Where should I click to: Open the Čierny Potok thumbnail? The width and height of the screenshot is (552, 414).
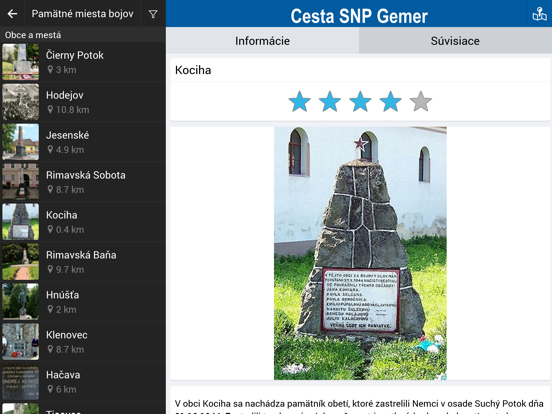(21, 62)
